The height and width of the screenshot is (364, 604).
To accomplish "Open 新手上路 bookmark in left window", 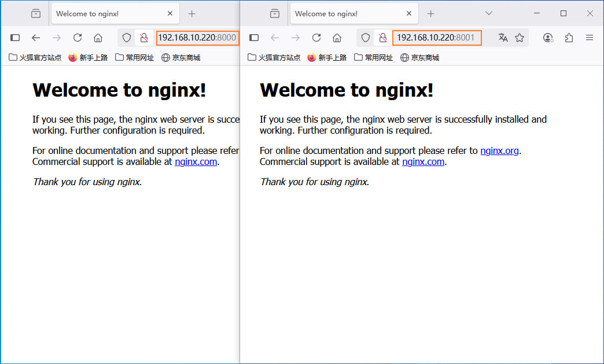I will [x=88, y=58].
